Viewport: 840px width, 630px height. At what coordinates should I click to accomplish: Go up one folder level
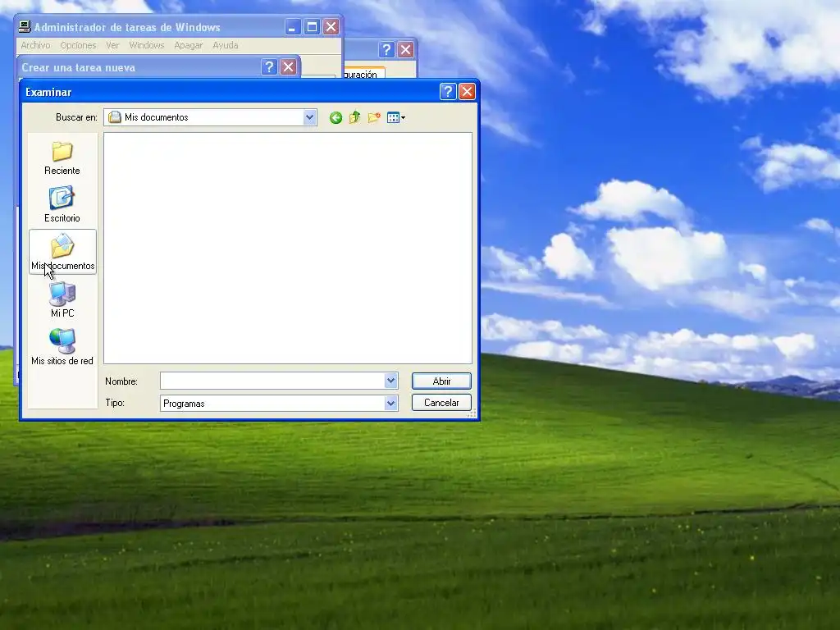pos(354,117)
